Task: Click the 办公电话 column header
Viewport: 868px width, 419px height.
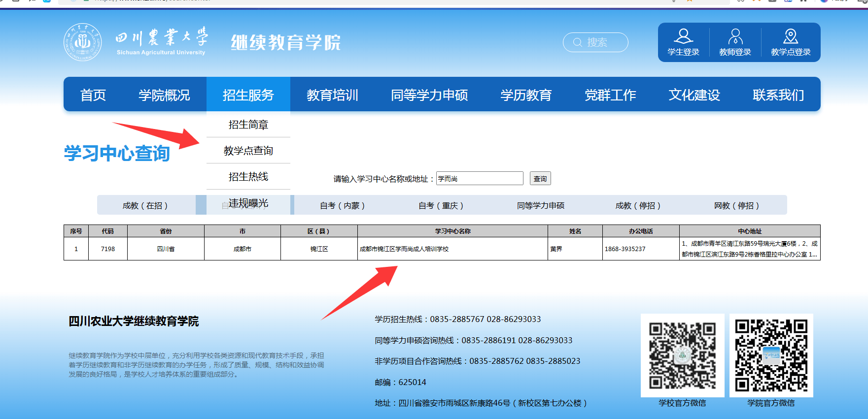Action: 641,231
